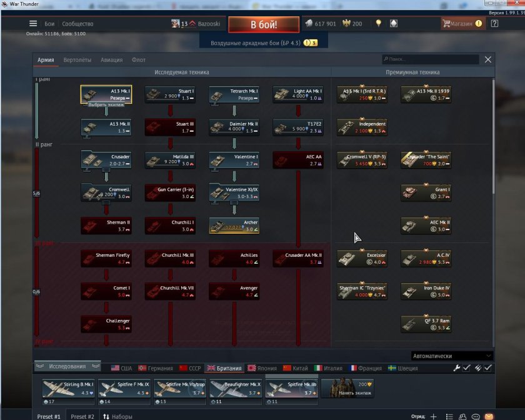Open the Сообщество menu
Viewport: 525px width, 420px height.
pos(77,24)
